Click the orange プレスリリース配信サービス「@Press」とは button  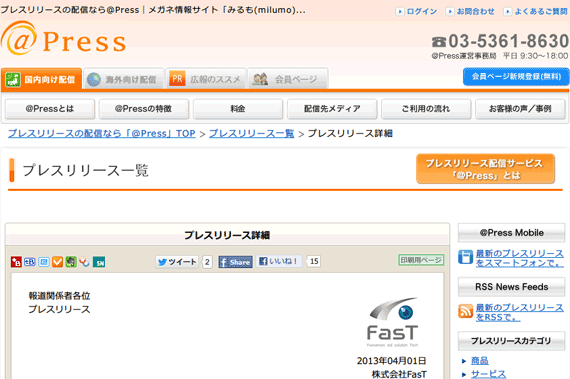(485, 169)
